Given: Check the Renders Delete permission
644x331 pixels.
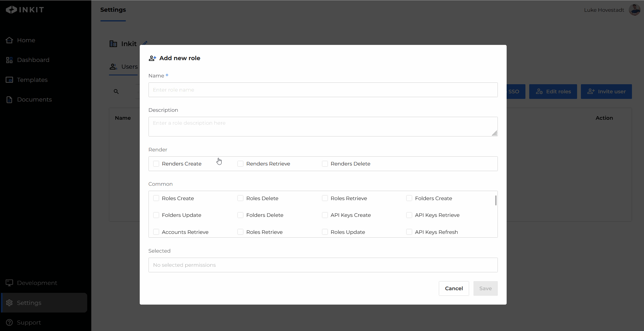Looking at the screenshot, I should point(325,164).
